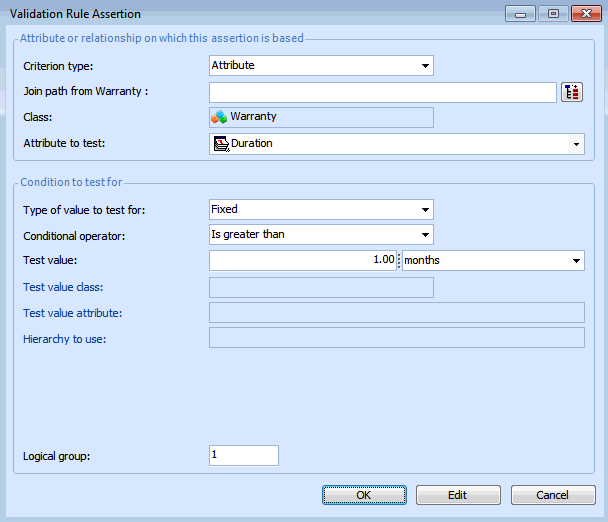Click the 'Logical group:' label

pos(56,456)
